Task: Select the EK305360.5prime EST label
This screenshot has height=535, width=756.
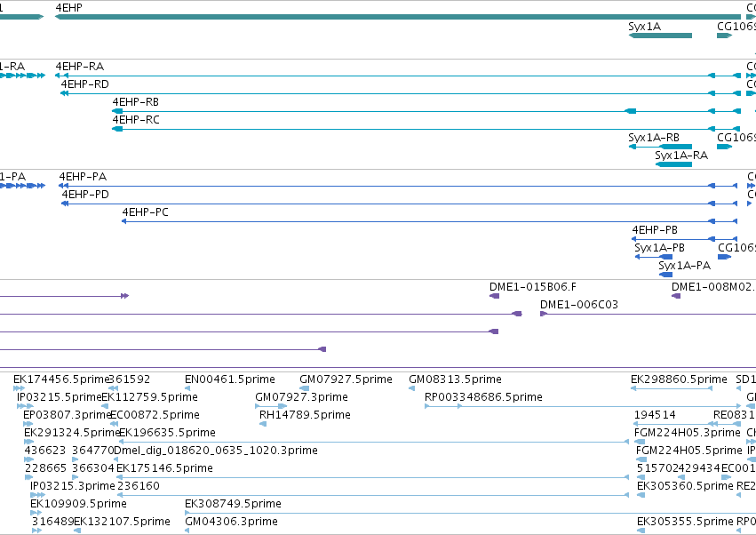Action: coord(685,486)
